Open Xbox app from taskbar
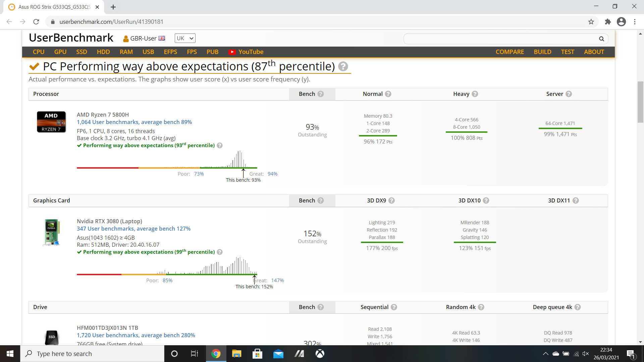Screen dimensions: 644x362 tap(320, 354)
